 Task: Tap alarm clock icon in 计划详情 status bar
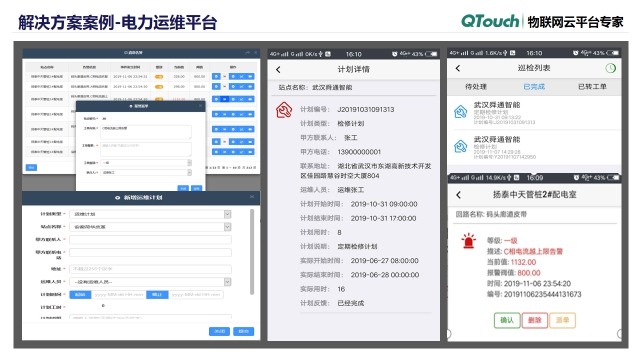[x=394, y=54]
